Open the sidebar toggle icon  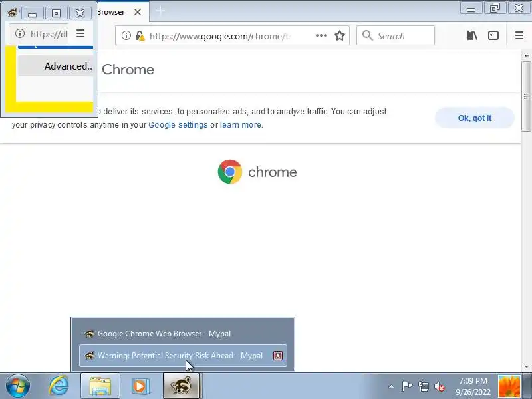click(x=493, y=35)
